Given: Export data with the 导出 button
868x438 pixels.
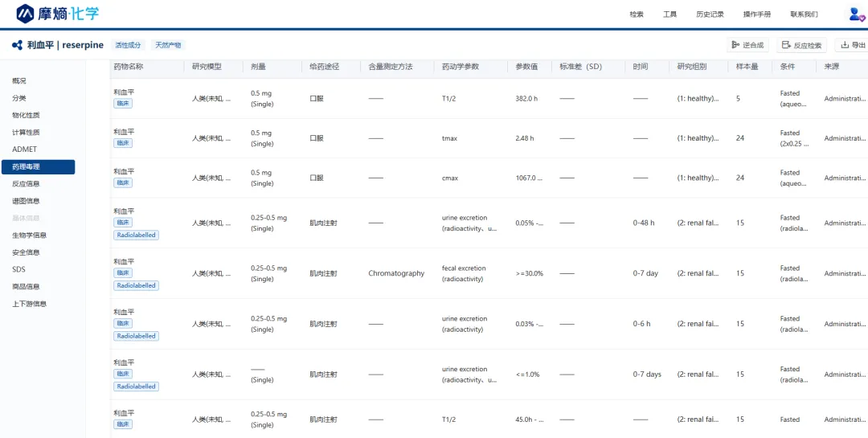Looking at the screenshot, I should 852,45.
